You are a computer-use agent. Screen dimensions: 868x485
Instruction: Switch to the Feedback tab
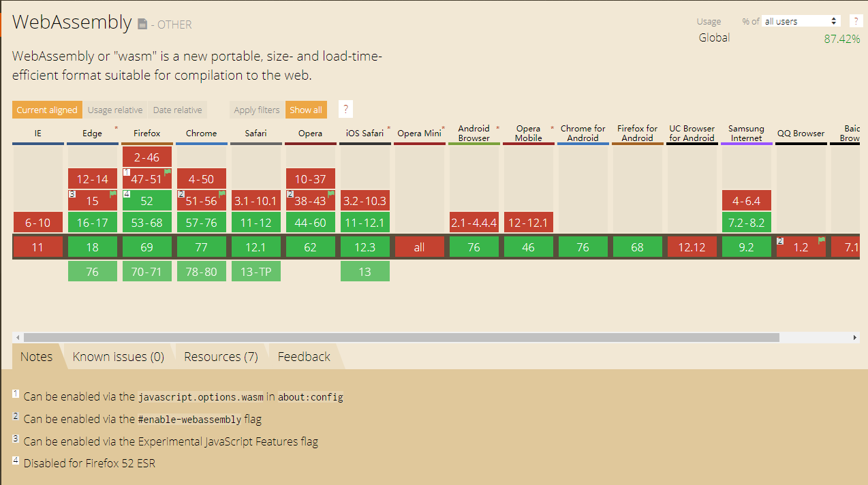(x=304, y=357)
